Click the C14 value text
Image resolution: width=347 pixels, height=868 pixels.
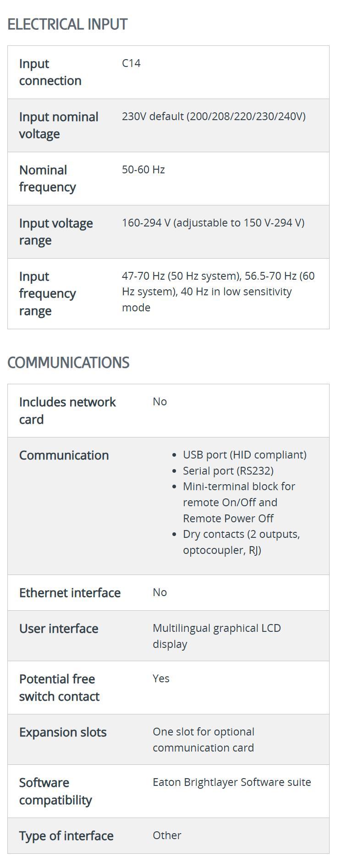(131, 63)
